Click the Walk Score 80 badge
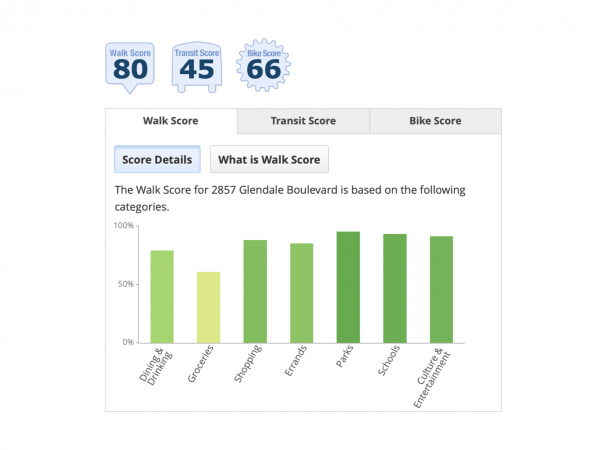This screenshot has width=600, height=450. pyautogui.click(x=130, y=67)
